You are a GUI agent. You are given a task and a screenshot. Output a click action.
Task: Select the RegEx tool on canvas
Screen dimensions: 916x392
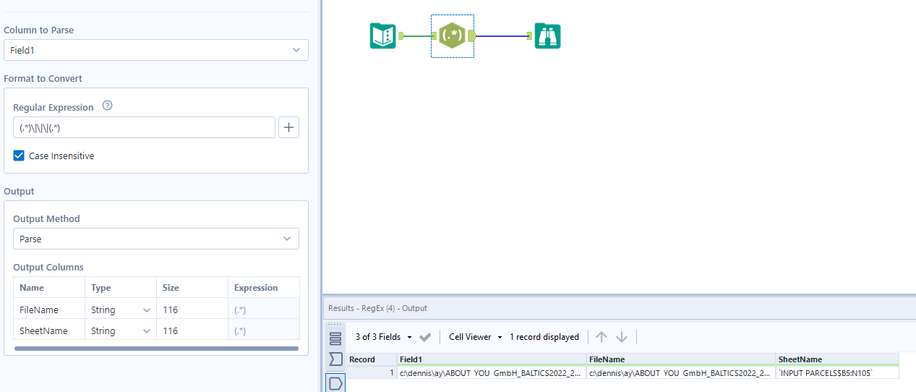(x=452, y=36)
